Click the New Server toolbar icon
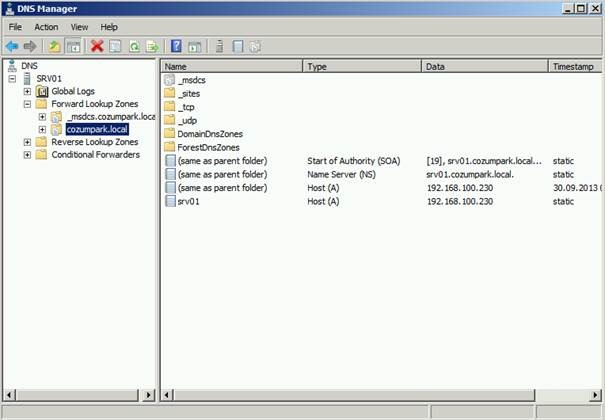Viewport: 605px width, 420px height. (x=220, y=47)
